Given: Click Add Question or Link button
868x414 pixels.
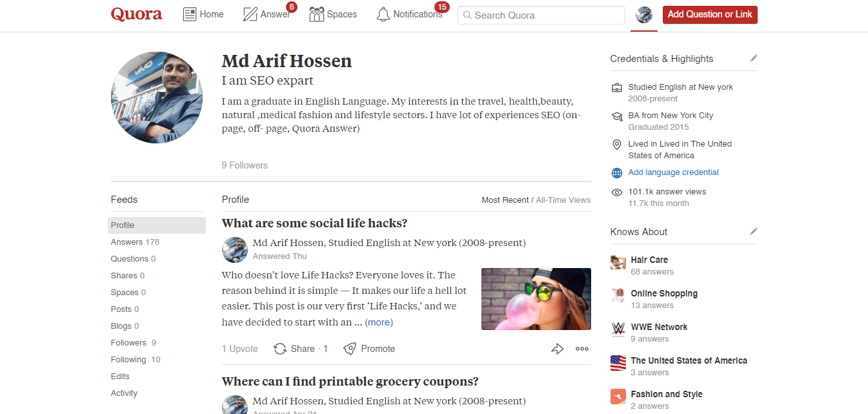Looking at the screenshot, I should tap(710, 15).
